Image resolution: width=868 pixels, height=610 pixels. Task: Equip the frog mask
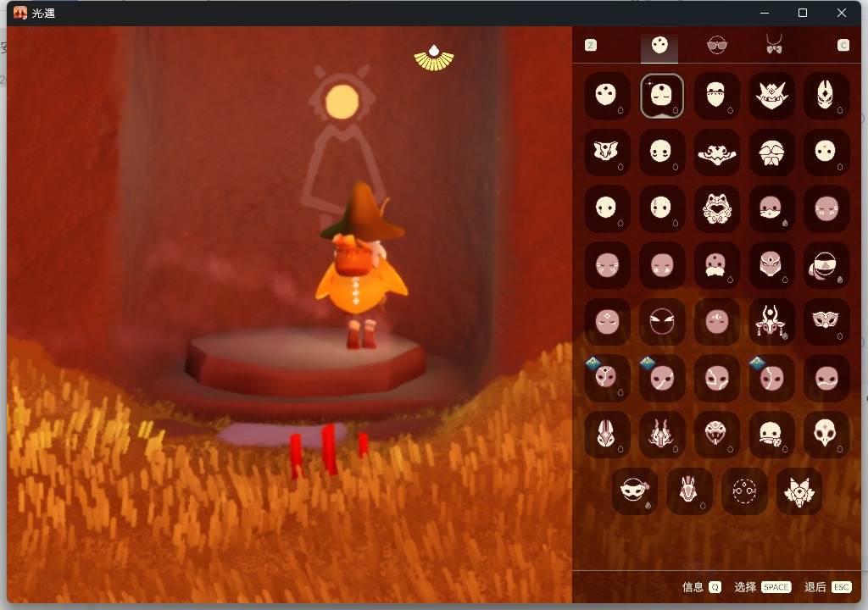pyautogui.click(x=716, y=208)
